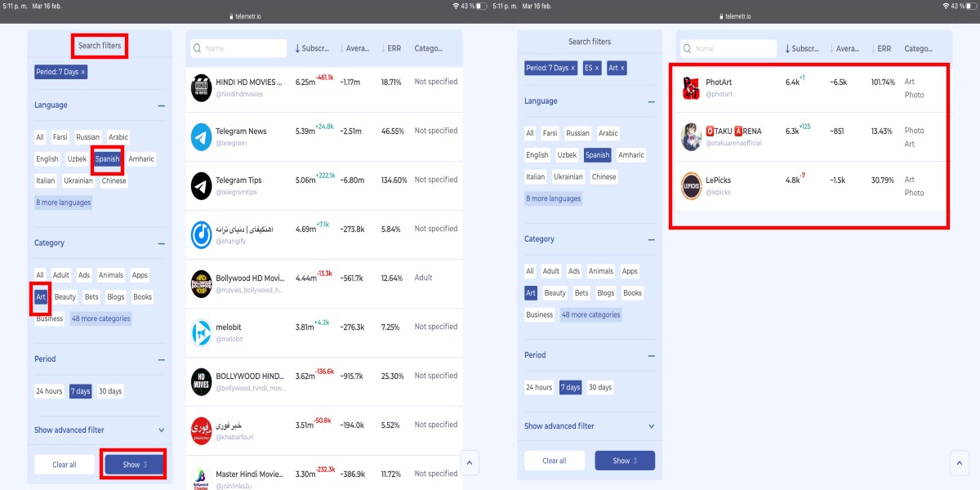Toggle the 30 days period in left panel

[109, 391]
